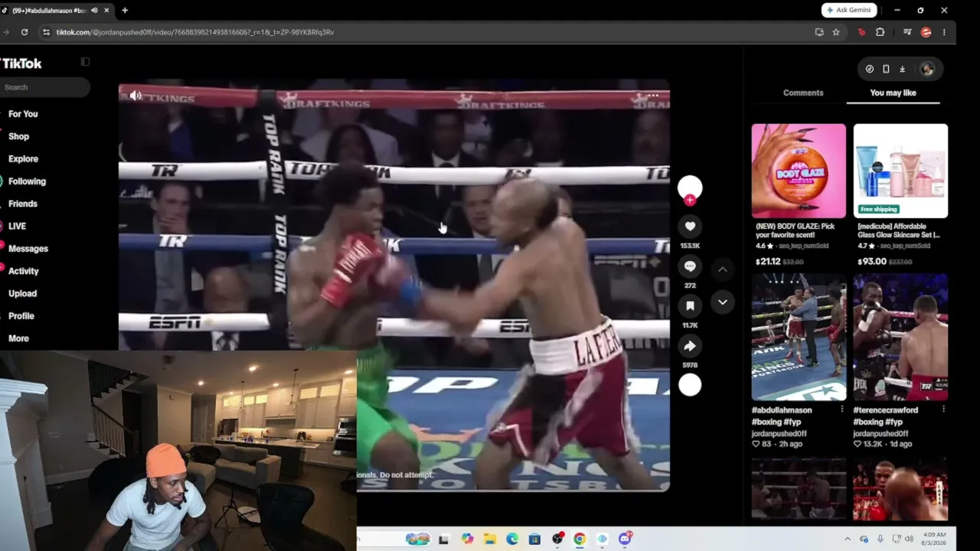This screenshot has width=980, height=551.
Task: Open the creator's avatar beside the video
Action: 690,187
